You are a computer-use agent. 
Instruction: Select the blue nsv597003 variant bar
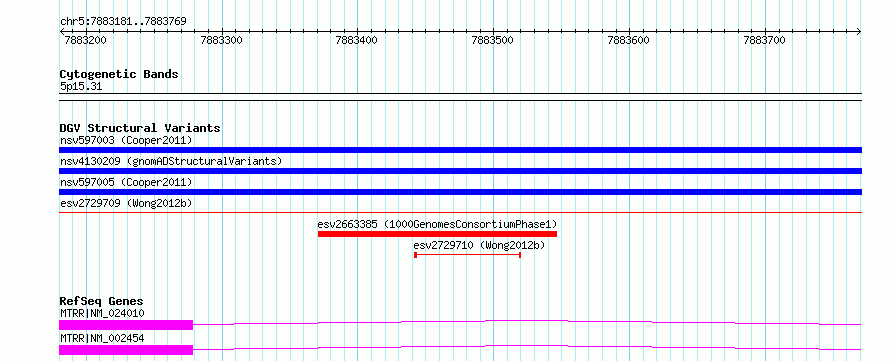460,150
